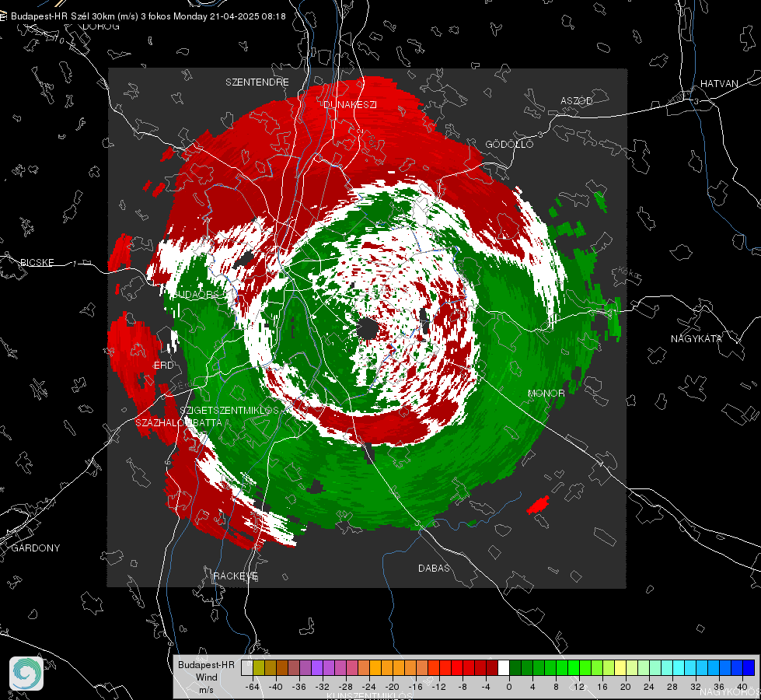Click the -64 value on the legend scale
This screenshot has height=700, width=761.
coord(252,687)
